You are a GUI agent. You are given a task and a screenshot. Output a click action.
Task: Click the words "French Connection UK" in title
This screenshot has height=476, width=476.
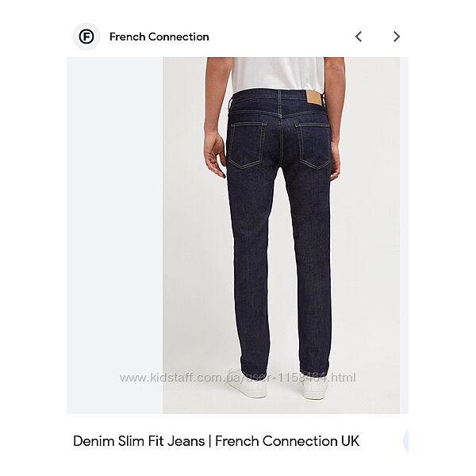tap(287, 441)
